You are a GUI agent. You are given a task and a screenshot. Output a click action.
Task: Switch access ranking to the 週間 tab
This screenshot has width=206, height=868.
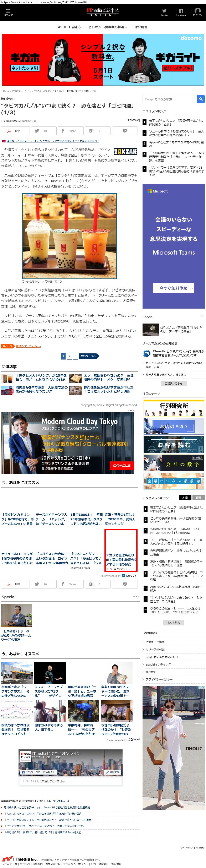point(199,498)
